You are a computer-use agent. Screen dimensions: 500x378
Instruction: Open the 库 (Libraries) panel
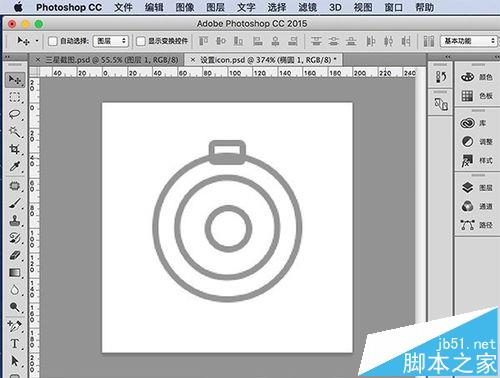473,123
